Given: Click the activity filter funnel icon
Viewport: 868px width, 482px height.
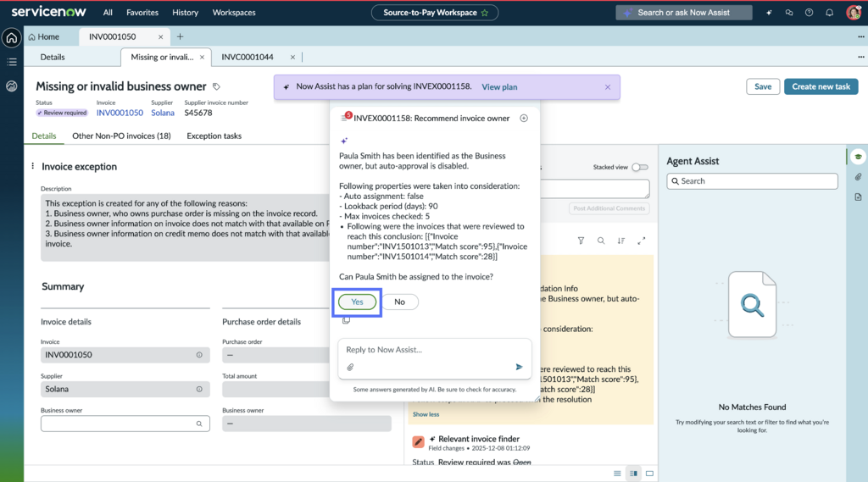Looking at the screenshot, I should click(581, 241).
